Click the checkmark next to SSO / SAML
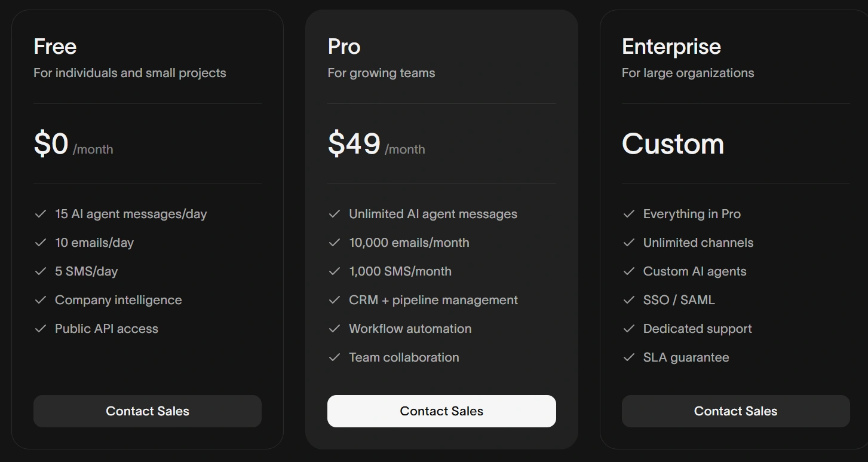 (628, 300)
